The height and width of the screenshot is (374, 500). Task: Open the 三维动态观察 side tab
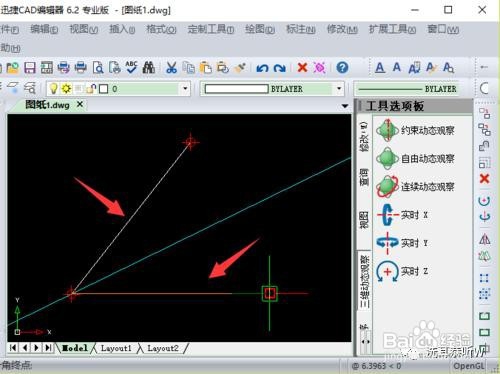pyautogui.click(x=365, y=281)
